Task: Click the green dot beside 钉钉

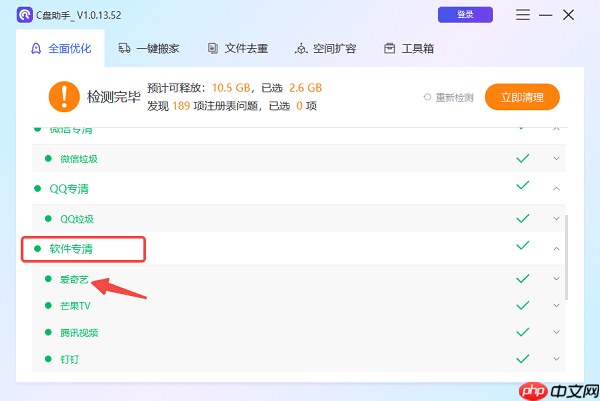Action: pos(48,359)
